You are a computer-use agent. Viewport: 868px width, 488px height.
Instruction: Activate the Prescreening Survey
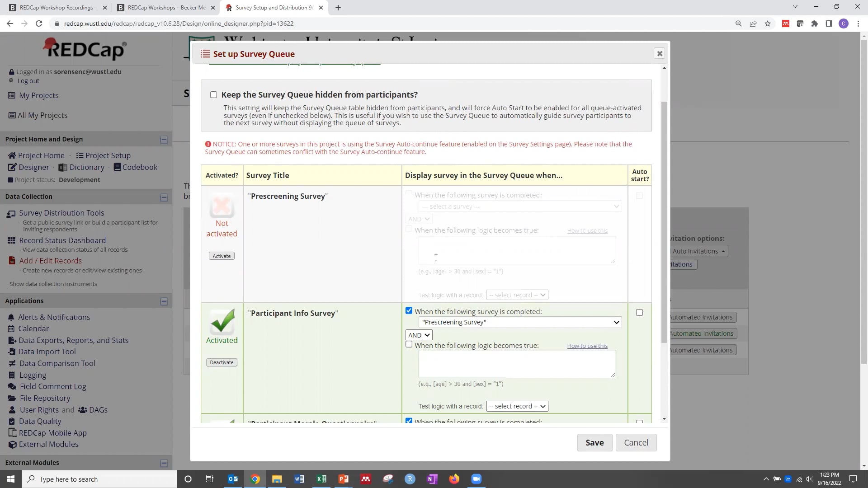pyautogui.click(x=221, y=256)
